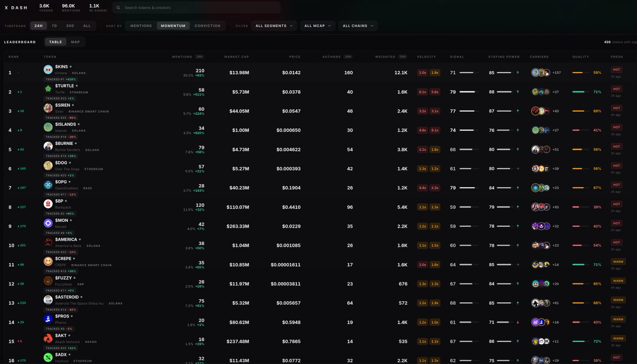Open the All Segments filter dropdown

274,25
